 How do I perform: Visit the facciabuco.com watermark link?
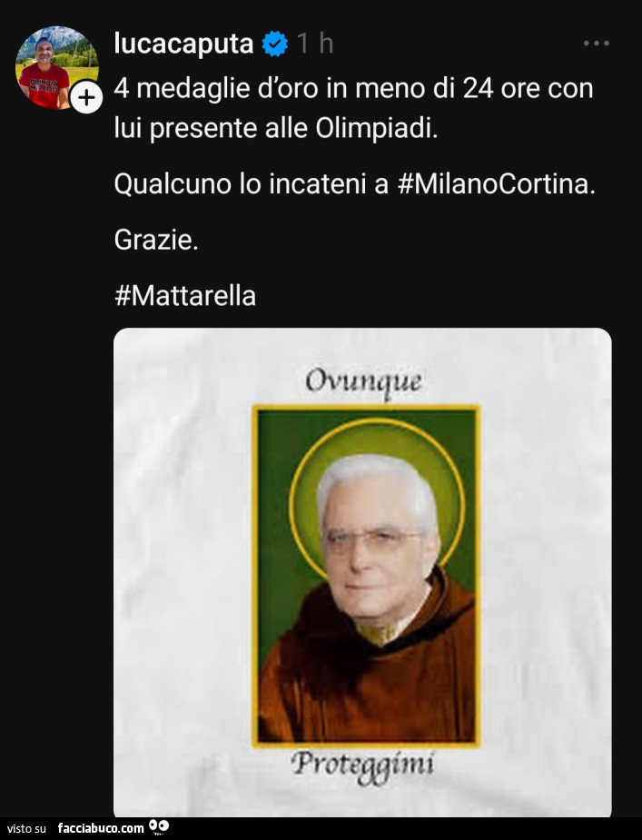click(101, 827)
